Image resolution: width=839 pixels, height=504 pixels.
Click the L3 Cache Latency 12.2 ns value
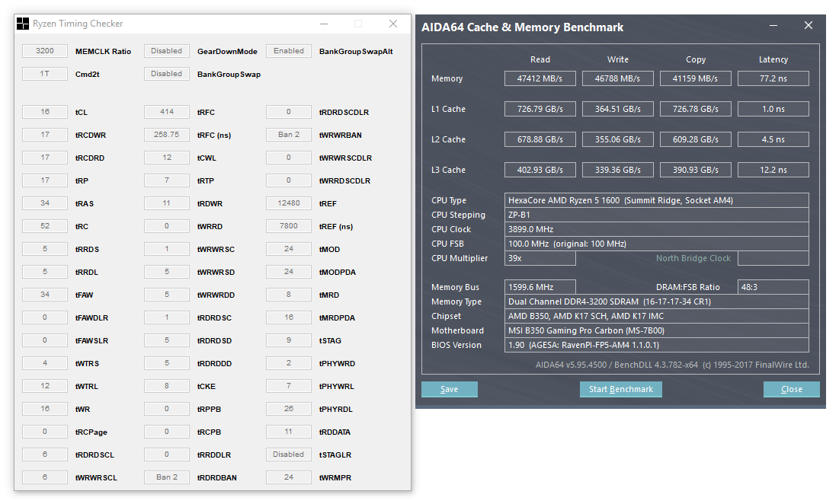click(x=773, y=170)
